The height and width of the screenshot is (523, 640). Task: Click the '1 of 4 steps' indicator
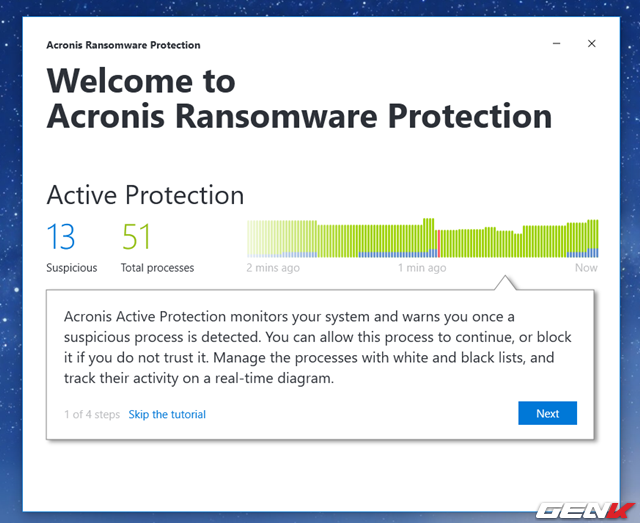click(x=92, y=414)
